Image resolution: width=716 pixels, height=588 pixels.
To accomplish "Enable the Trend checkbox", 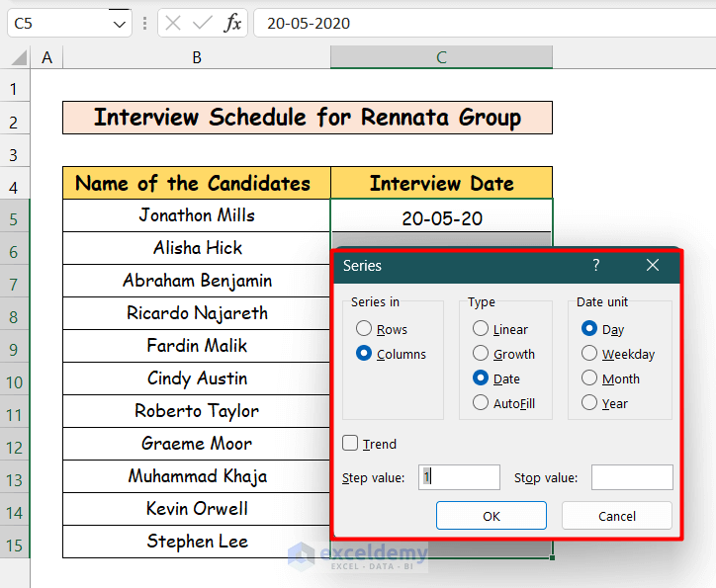I will [350, 444].
